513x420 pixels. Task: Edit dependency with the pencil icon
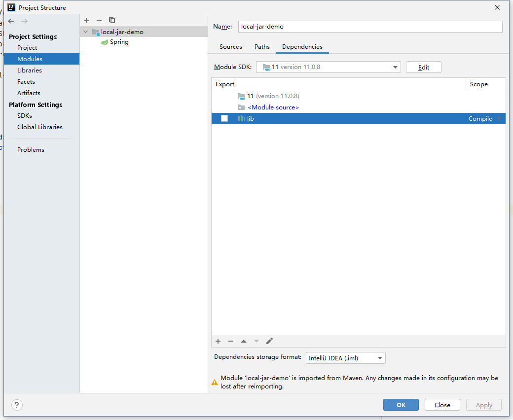click(x=269, y=341)
